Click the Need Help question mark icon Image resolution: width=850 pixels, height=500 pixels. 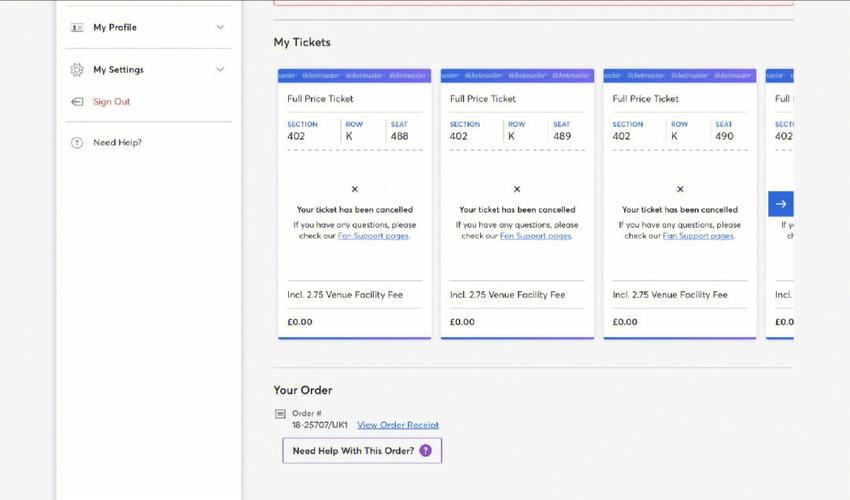point(77,143)
